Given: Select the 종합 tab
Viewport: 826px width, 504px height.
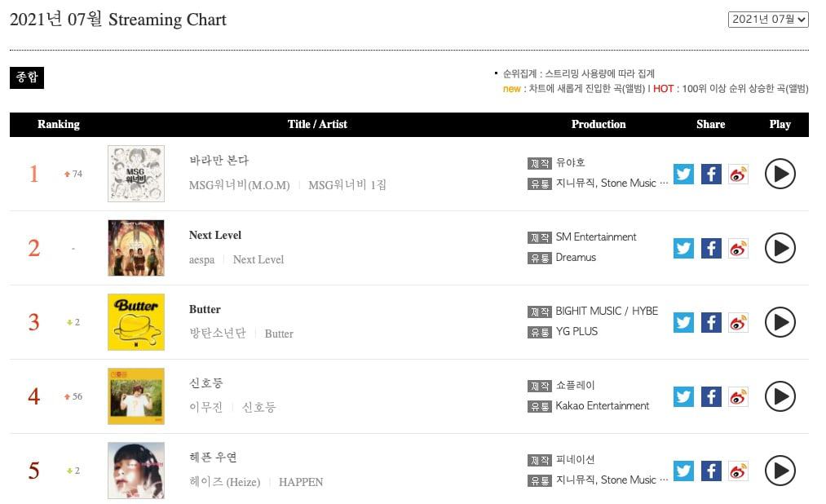Looking at the screenshot, I should click(x=27, y=77).
